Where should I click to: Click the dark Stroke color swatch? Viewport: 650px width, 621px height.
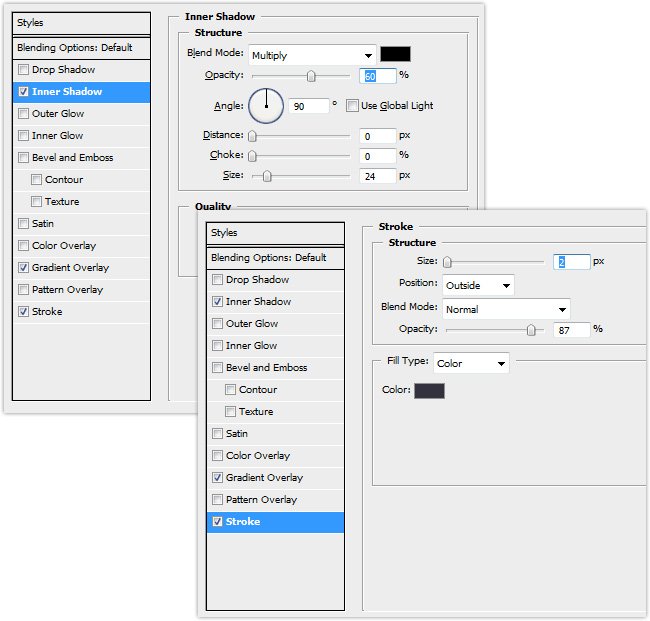point(429,391)
